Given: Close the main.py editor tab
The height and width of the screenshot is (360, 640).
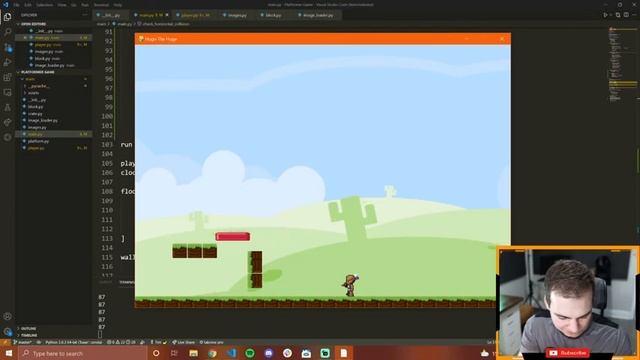Looking at the screenshot, I should click(x=167, y=15).
